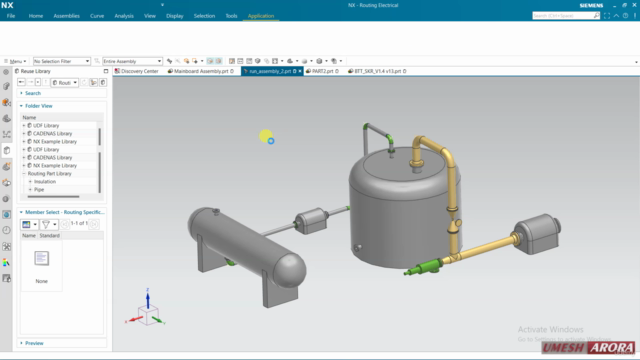The height and width of the screenshot is (360, 640).
Task: Open the No Selection Filter dropdown
Action: pos(61,61)
